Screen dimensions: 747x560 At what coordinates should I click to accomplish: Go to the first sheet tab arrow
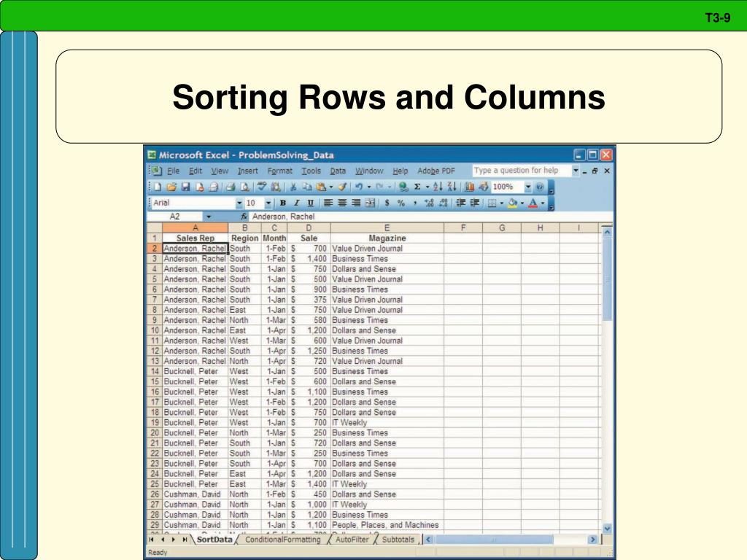(x=152, y=540)
